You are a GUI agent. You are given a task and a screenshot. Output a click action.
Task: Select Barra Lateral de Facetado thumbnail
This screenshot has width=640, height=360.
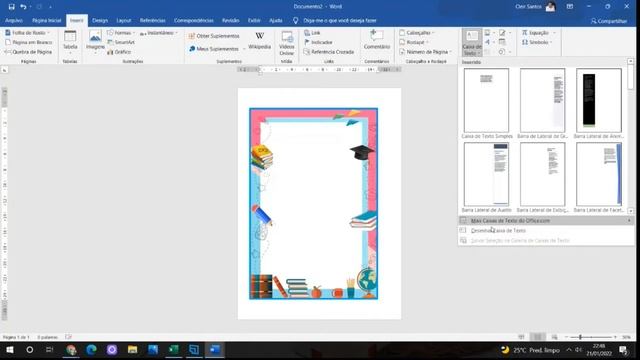click(x=599, y=174)
